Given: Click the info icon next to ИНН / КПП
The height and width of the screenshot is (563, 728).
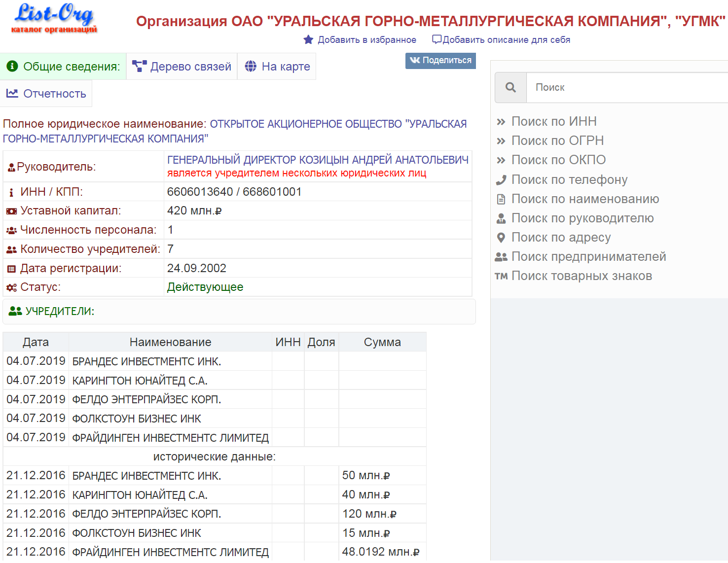Looking at the screenshot, I should (x=11, y=192).
